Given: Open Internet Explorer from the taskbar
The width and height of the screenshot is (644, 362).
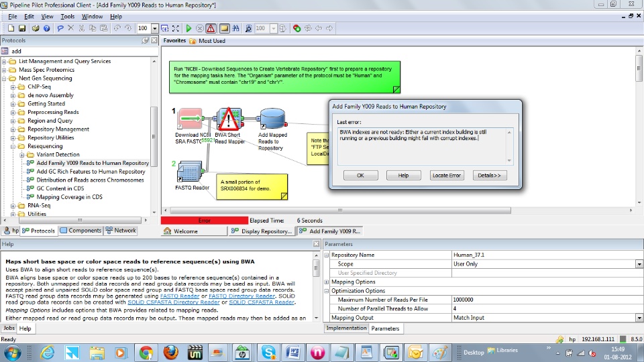Looking at the screenshot, I should 48,352.
